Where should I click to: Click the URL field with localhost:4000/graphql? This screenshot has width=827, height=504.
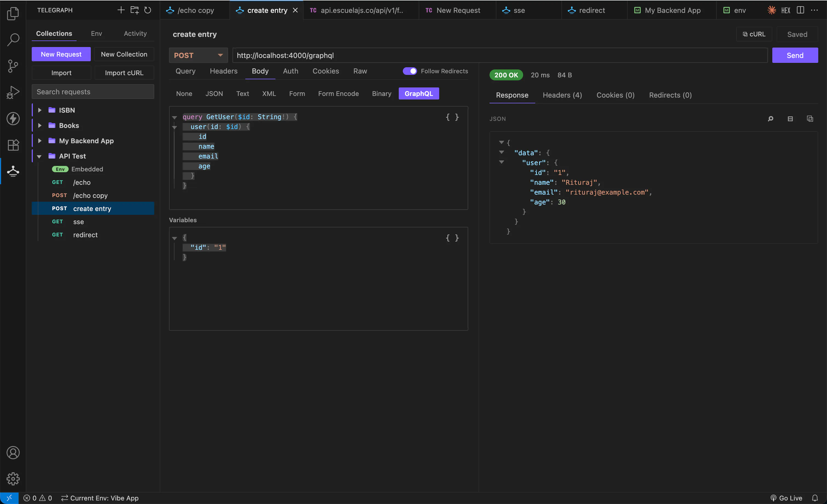tap(500, 55)
